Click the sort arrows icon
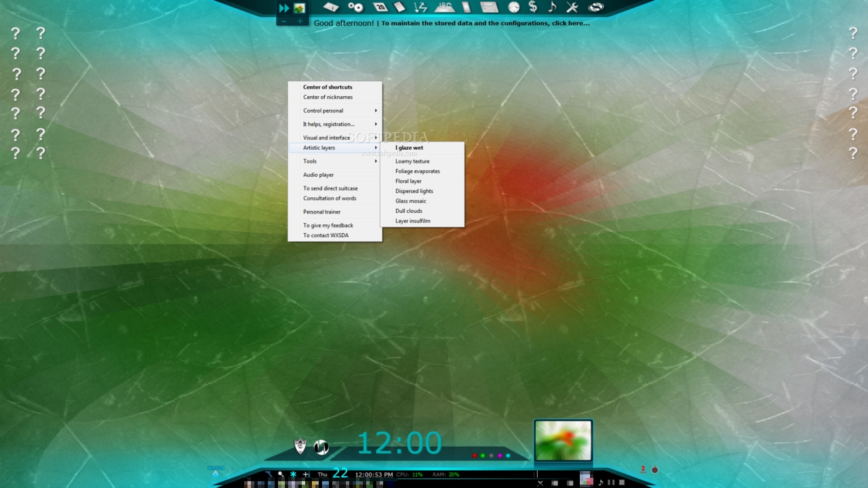868x488 pixels. pyautogui.click(x=420, y=7)
